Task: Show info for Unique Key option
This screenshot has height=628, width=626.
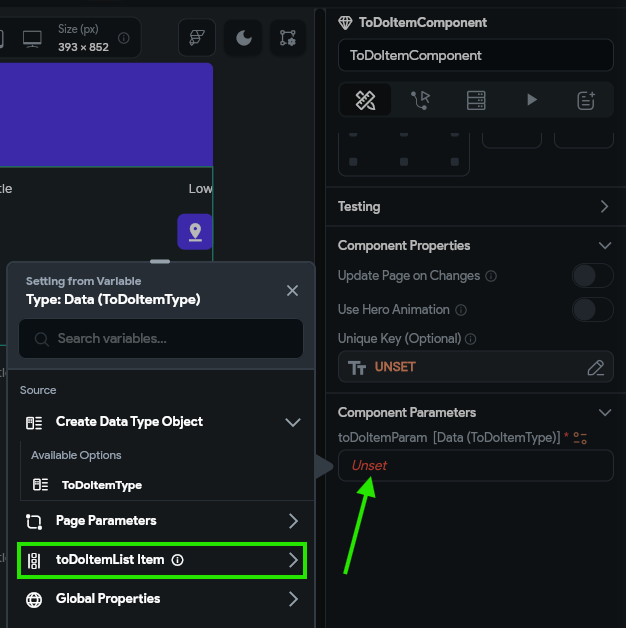Action: pyautogui.click(x=471, y=339)
